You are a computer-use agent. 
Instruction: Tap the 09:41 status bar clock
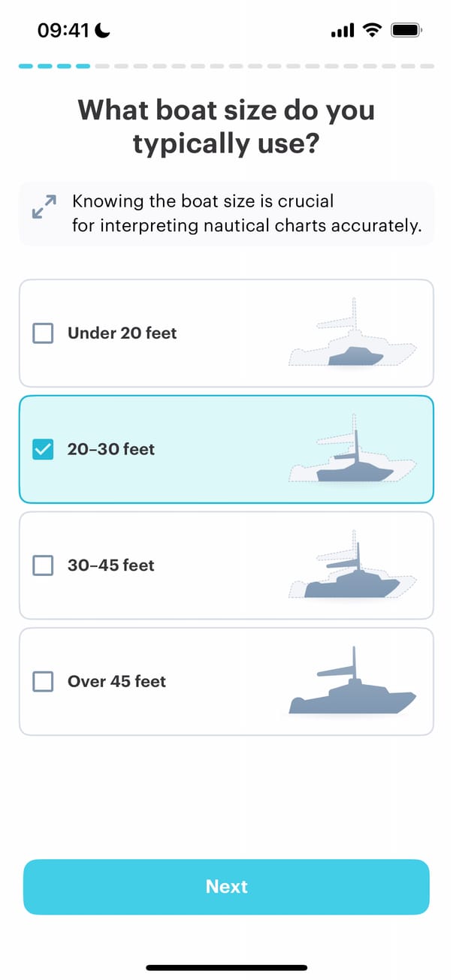pos(62,30)
